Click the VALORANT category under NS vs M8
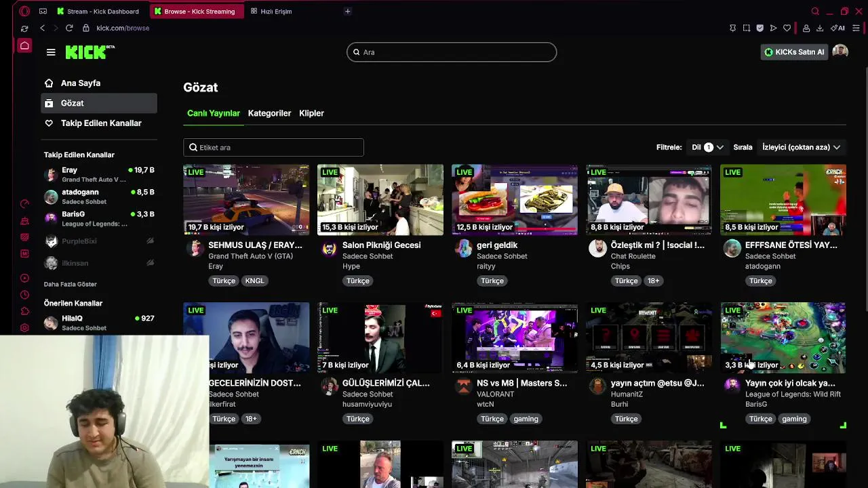 pyautogui.click(x=496, y=394)
